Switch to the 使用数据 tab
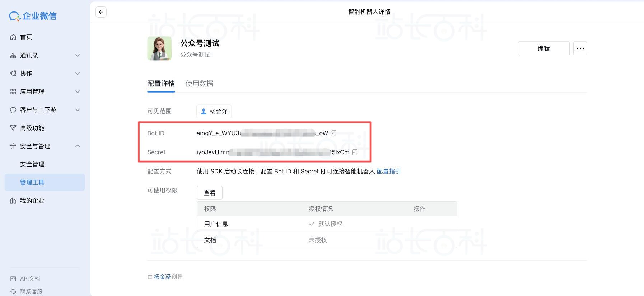The width and height of the screenshot is (644, 296). coord(199,84)
